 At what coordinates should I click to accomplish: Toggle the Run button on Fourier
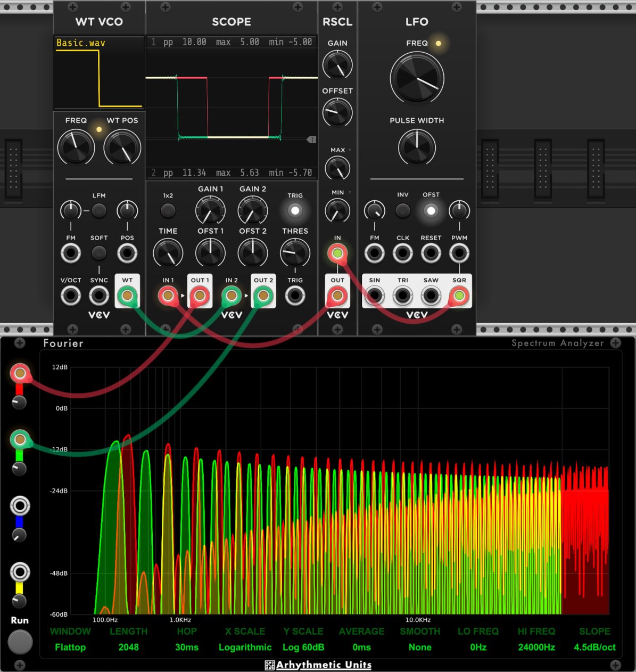point(20,642)
